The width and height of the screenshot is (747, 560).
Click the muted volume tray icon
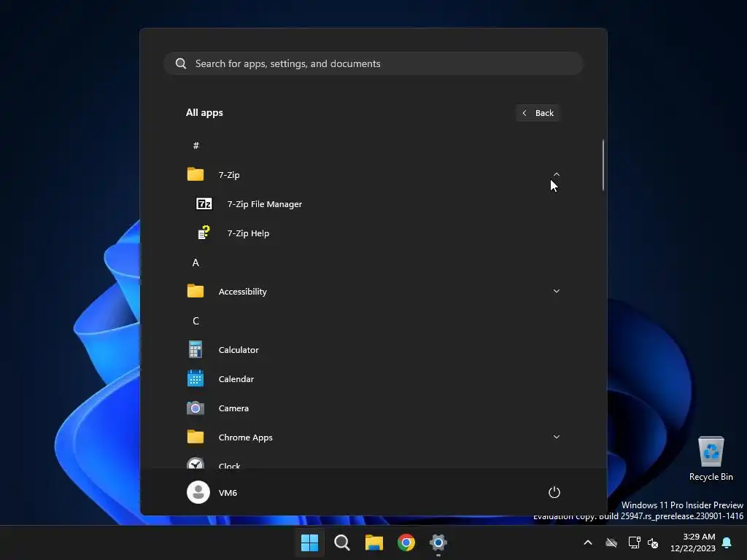653,542
